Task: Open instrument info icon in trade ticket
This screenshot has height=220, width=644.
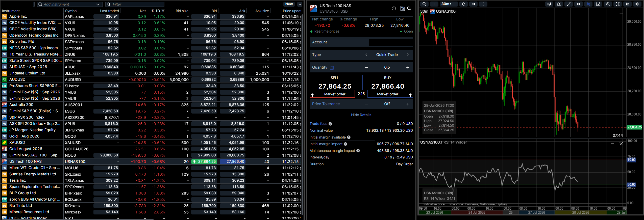Action: pos(394,9)
